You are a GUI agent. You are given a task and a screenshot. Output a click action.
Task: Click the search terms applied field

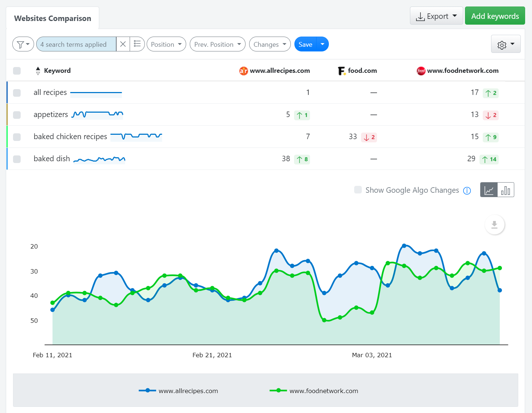(76, 44)
